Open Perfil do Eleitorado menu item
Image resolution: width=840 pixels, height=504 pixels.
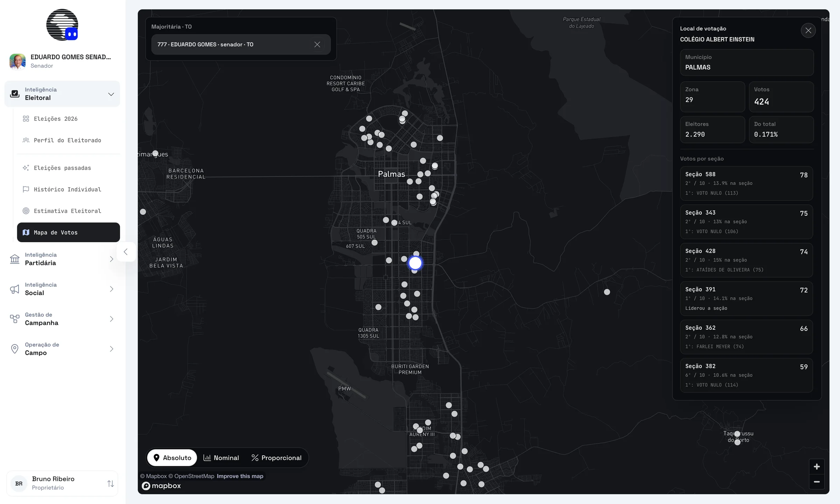pos(68,140)
